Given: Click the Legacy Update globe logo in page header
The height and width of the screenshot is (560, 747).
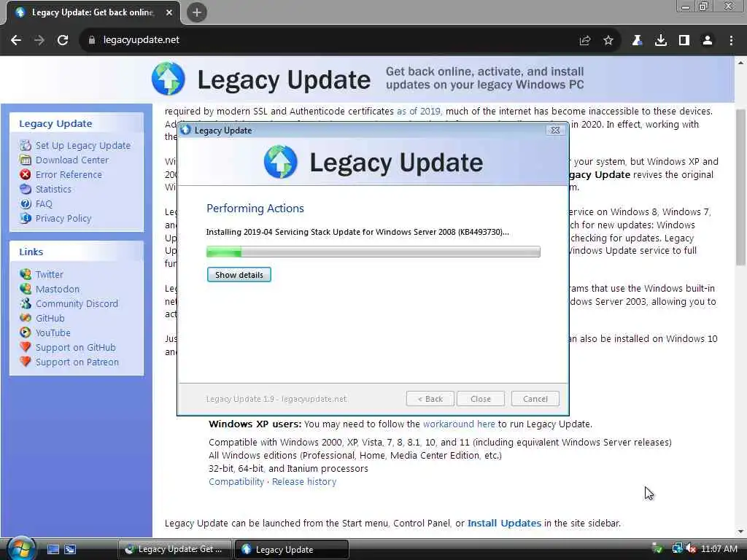Looking at the screenshot, I should (x=169, y=79).
